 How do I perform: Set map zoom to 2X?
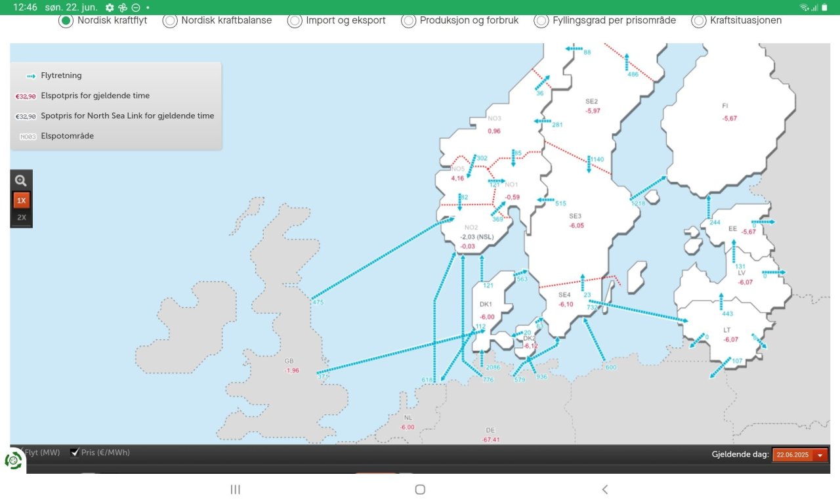pos(22,217)
